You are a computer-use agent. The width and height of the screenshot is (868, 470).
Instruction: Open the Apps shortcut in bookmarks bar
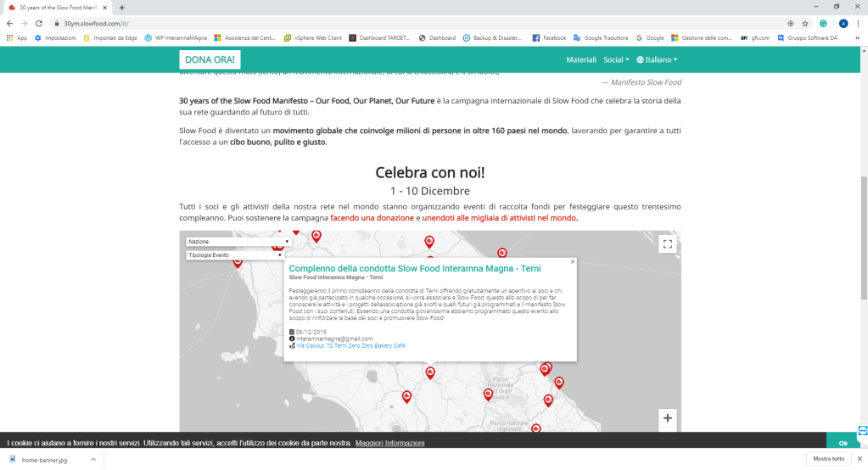16,38
